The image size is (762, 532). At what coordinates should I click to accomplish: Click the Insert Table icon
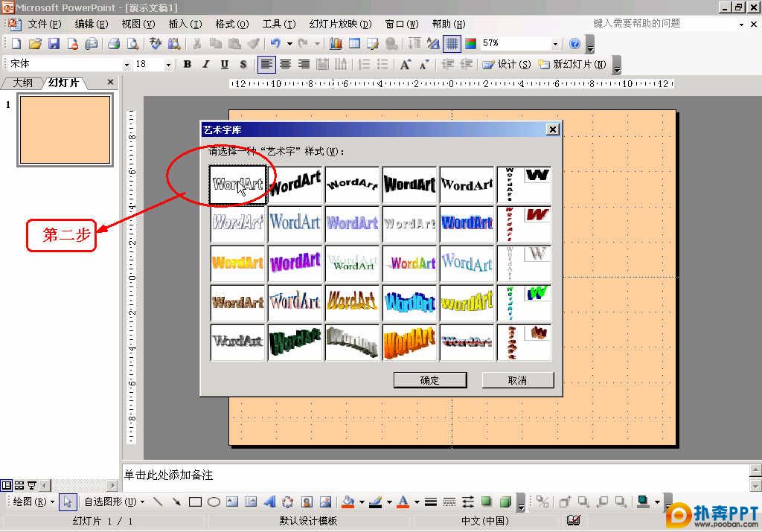354,44
